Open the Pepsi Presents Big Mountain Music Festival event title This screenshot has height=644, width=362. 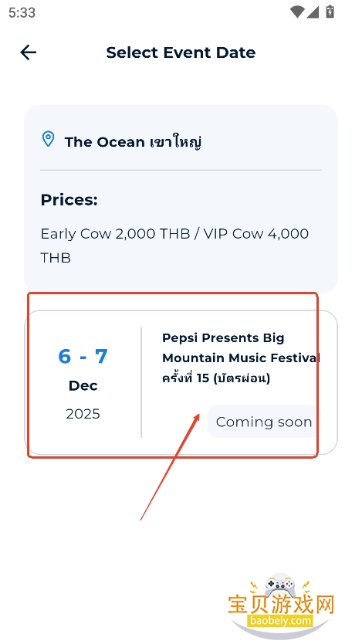241,348
